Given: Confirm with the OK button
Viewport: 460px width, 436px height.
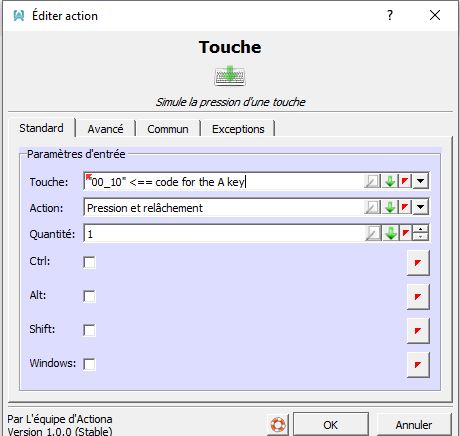Looking at the screenshot, I should (331, 425).
